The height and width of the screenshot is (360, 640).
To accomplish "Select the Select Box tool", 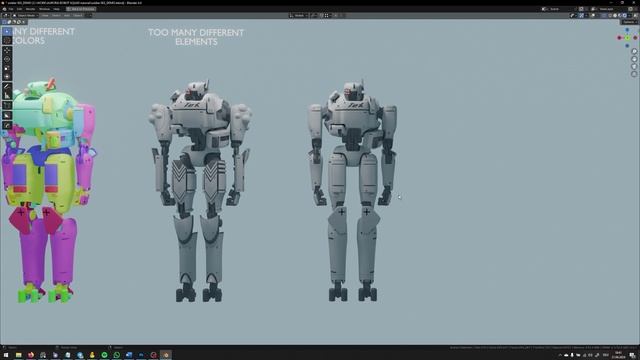I will pyautogui.click(x=7, y=31).
